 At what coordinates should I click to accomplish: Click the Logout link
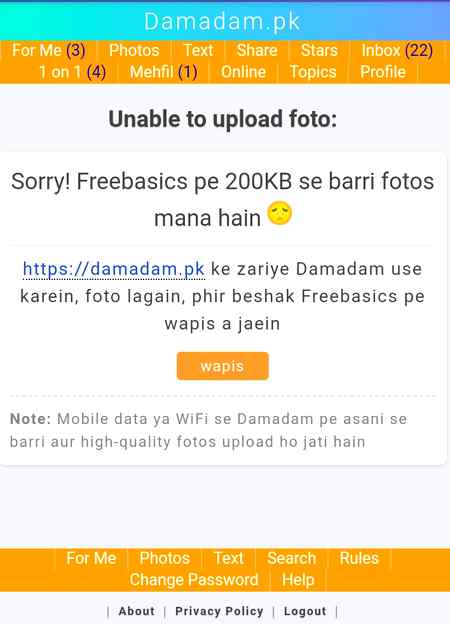click(x=305, y=611)
